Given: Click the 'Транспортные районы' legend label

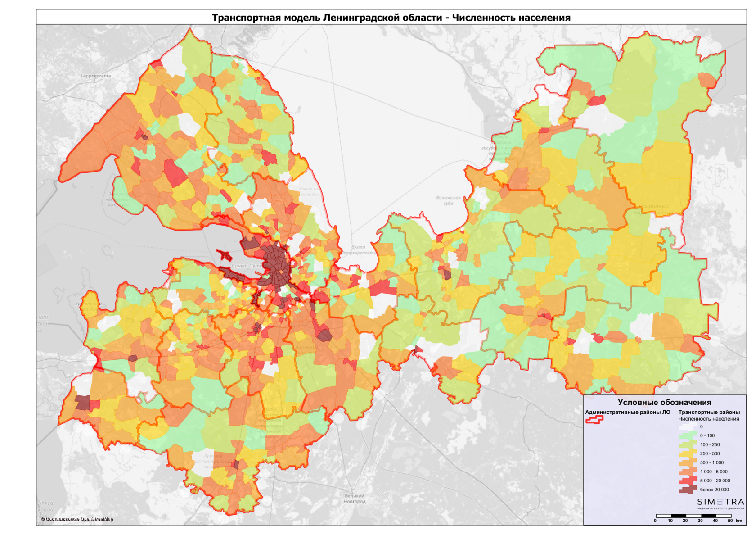Looking at the screenshot, I should 709,412.
